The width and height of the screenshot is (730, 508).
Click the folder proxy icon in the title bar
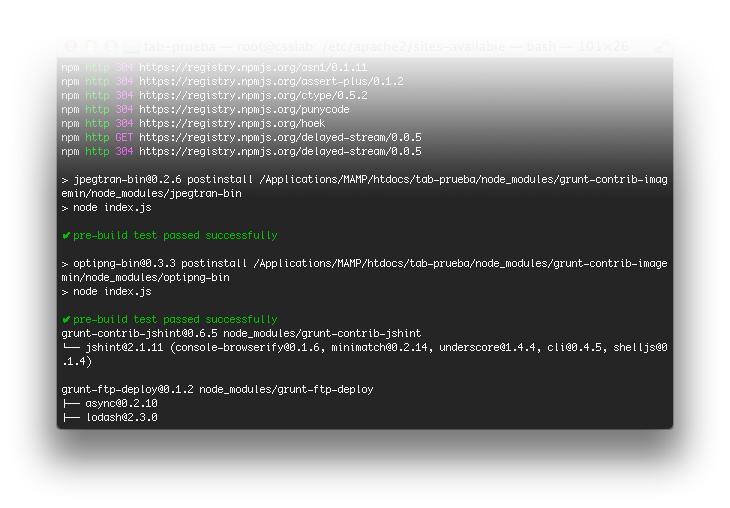(x=132, y=46)
